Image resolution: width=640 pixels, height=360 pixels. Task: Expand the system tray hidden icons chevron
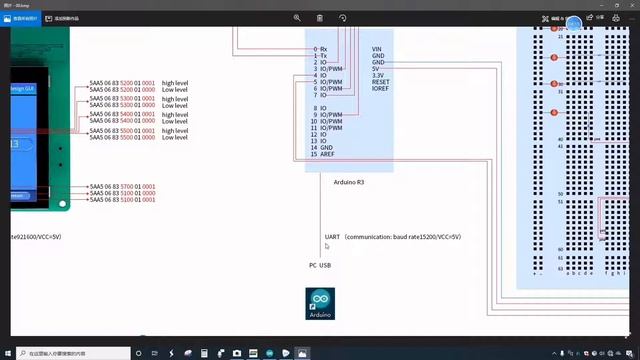(x=554, y=353)
